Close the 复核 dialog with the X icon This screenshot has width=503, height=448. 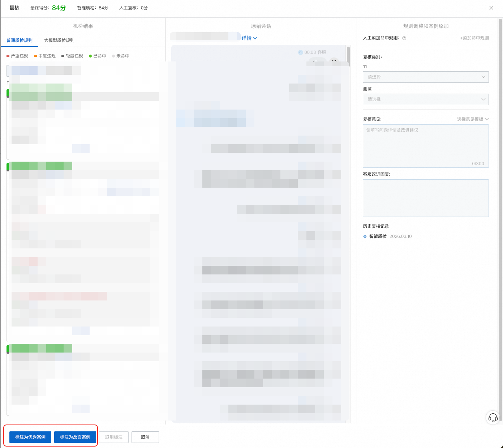tap(491, 8)
